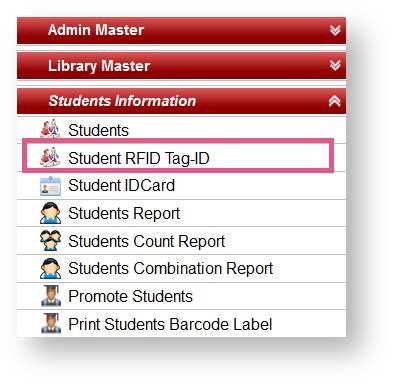Click the Student RFID Tag-ID icon
Viewport: 394px width, 385px height.
coord(50,157)
